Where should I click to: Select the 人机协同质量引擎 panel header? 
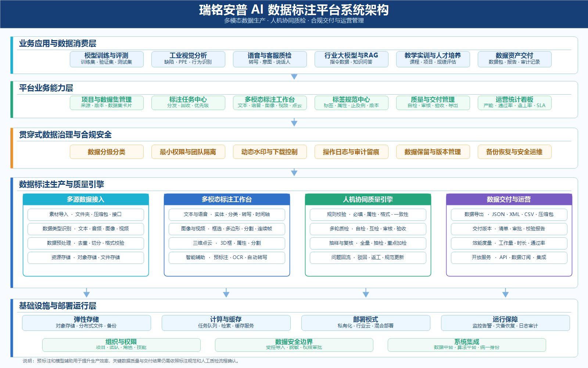tap(368, 199)
